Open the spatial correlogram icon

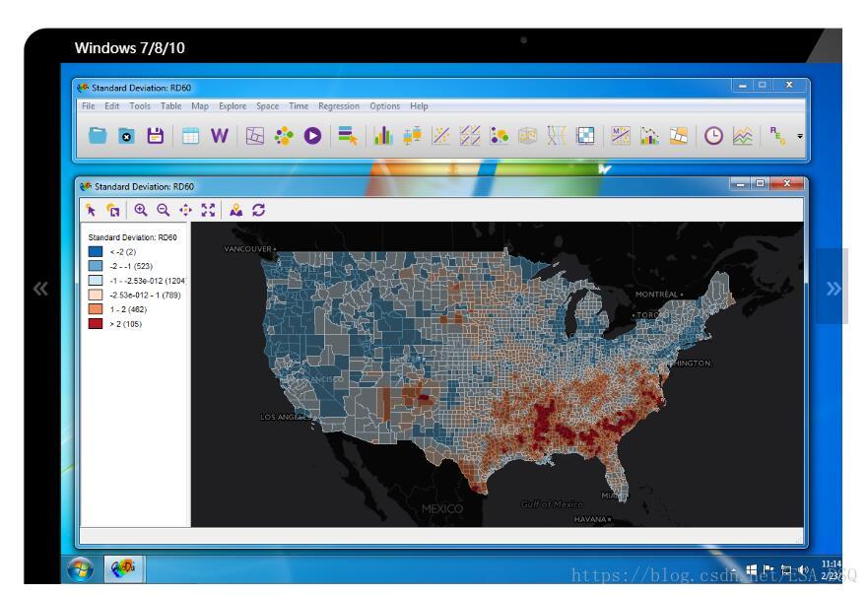click(x=649, y=135)
